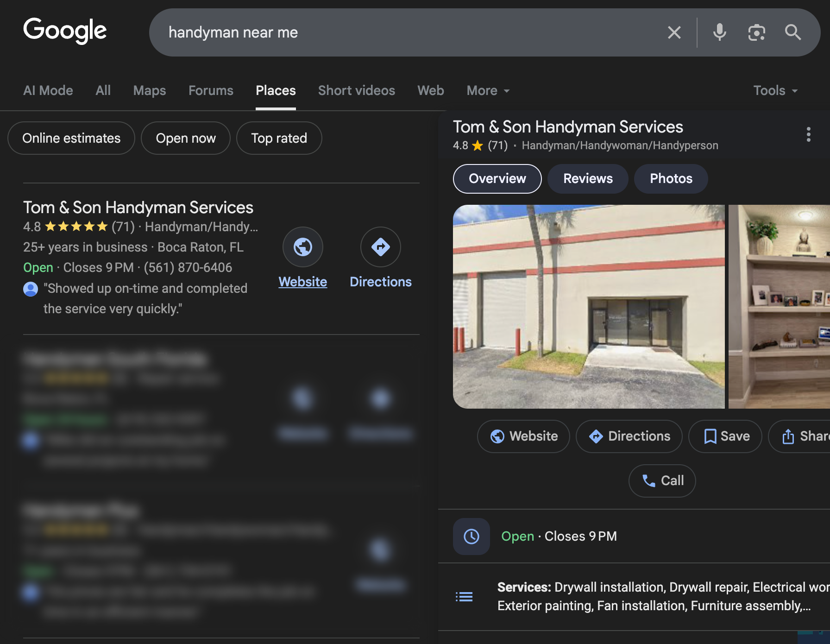Open the three-dot menu for Tom & Son panel
This screenshot has height=644, width=830.
click(809, 134)
